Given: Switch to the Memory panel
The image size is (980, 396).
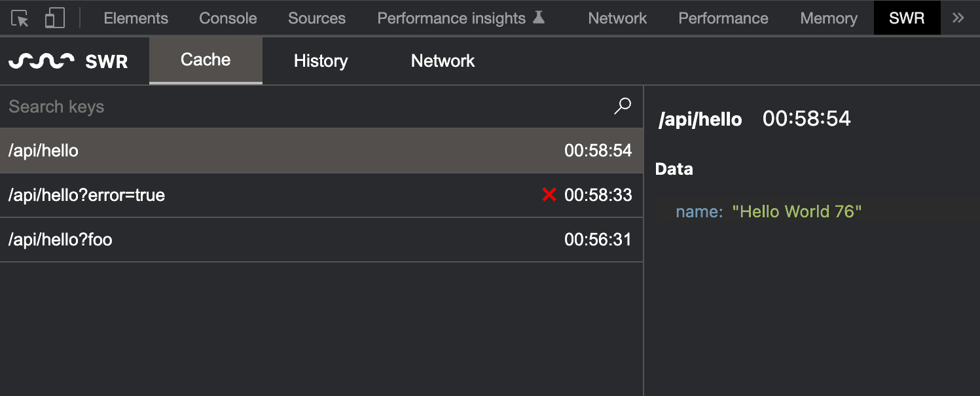Looking at the screenshot, I should point(828,18).
